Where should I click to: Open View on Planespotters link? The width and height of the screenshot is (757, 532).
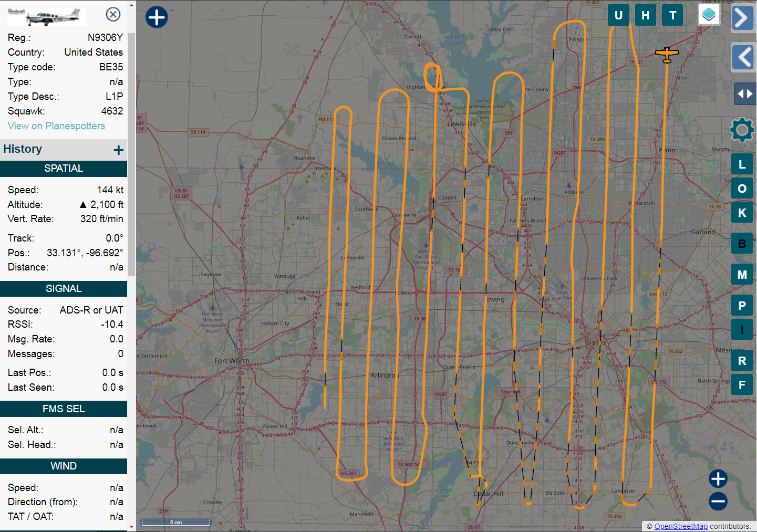(56, 126)
